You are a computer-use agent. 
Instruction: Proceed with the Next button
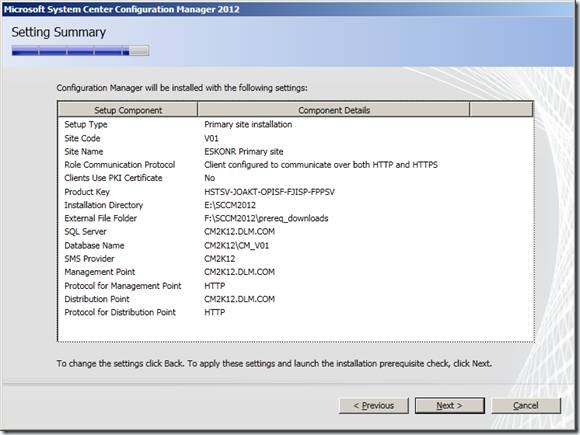tap(449, 406)
